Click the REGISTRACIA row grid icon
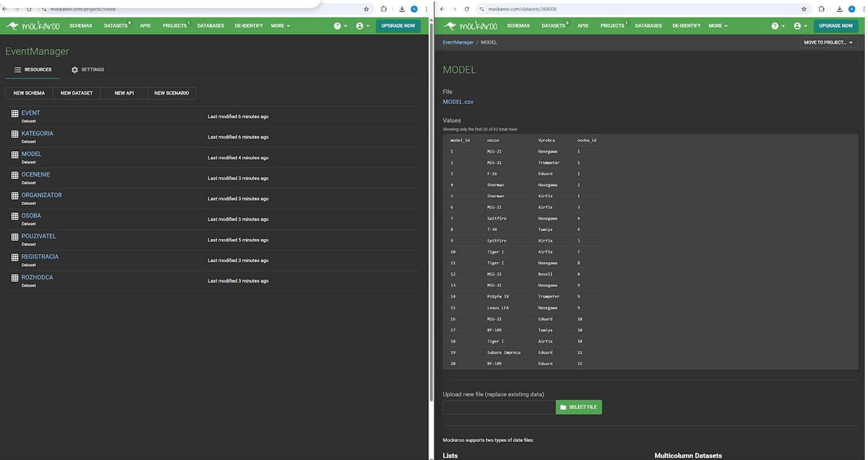This screenshot has width=868, height=460. tap(15, 257)
